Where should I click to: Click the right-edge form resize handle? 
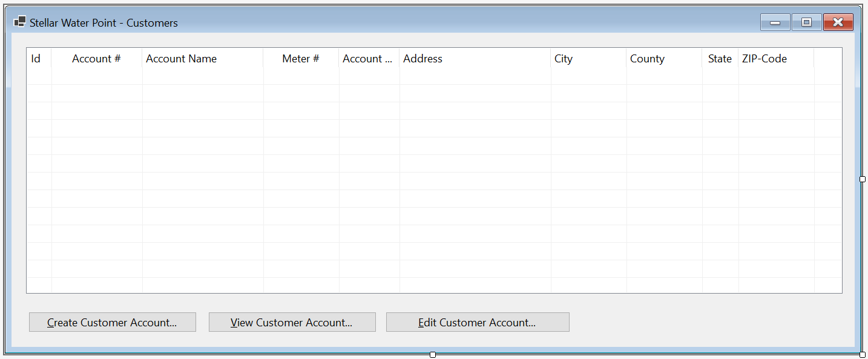[x=863, y=179]
